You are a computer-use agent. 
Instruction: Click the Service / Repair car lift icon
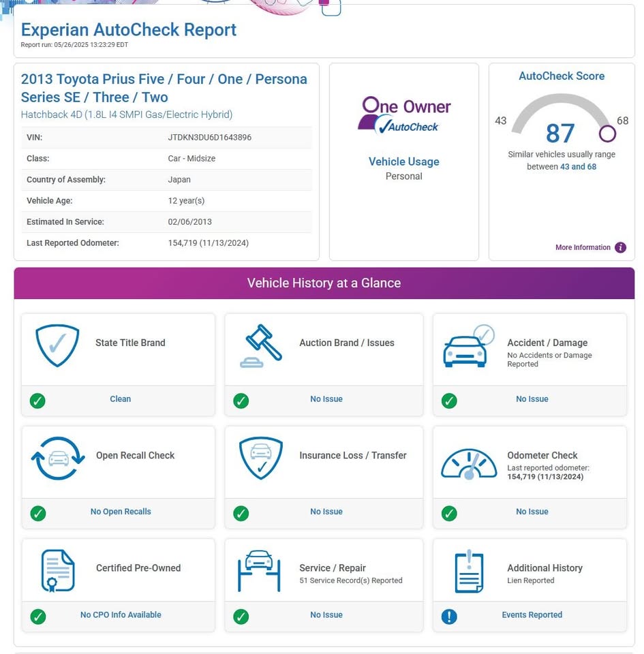[259, 571]
